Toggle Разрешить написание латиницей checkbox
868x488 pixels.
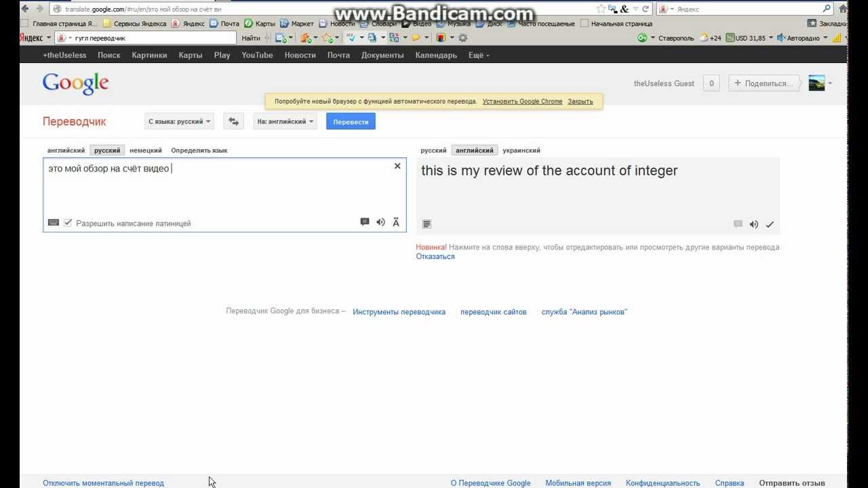(x=68, y=223)
